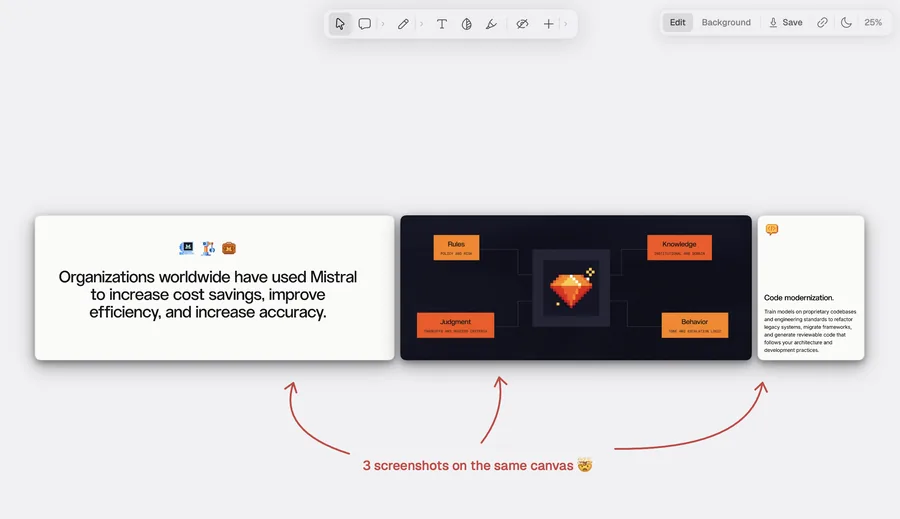Click the orange briefcase pixel icon
Viewport: 900px width, 519px height.
tap(229, 248)
